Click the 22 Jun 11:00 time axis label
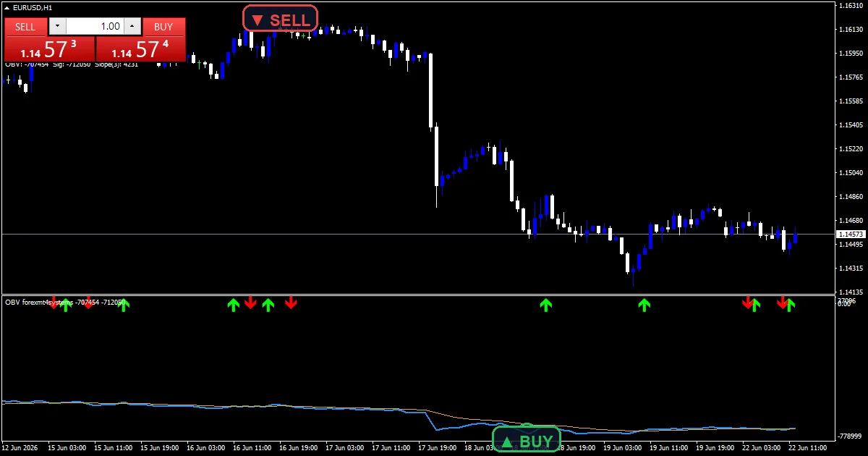Image resolution: width=868 pixels, height=456 pixels. (x=807, y=448)
